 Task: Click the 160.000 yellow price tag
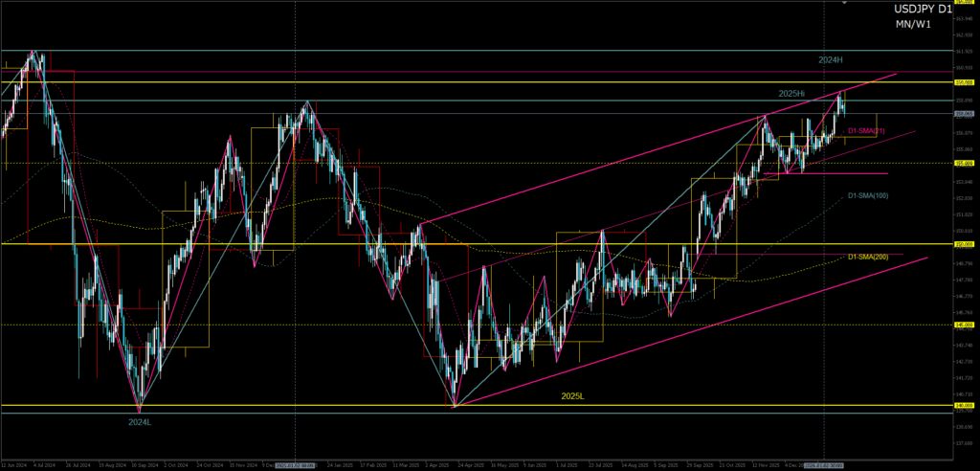[964, 82]
